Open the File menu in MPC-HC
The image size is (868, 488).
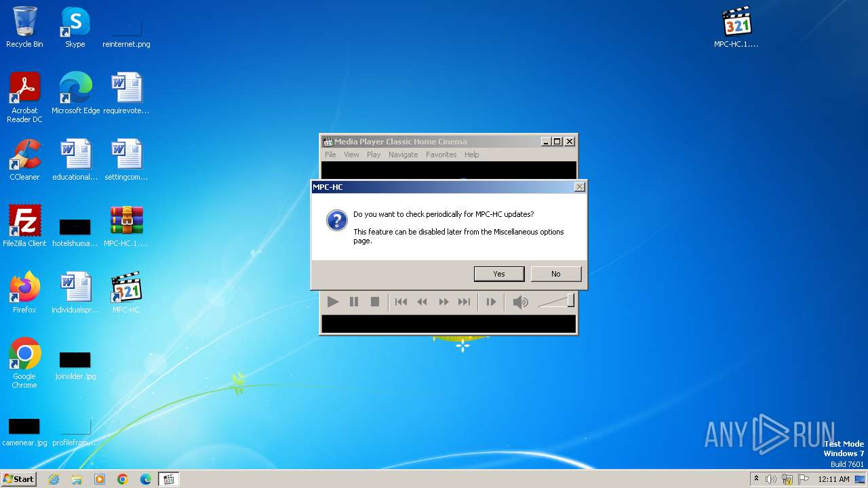coord(330,155)
